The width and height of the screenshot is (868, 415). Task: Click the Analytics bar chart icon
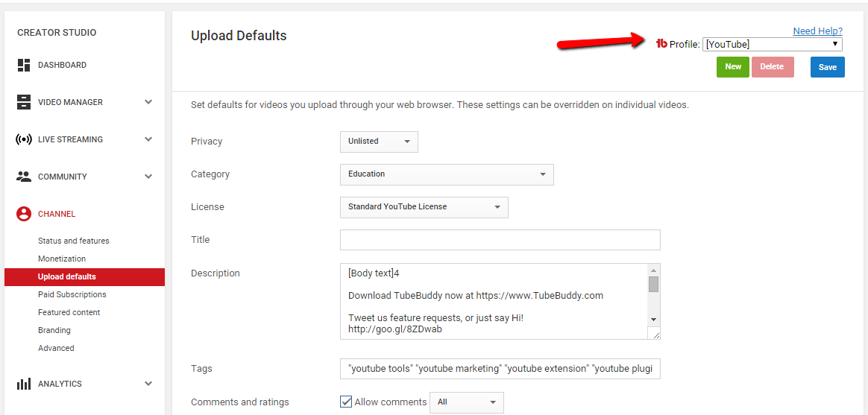coord(24,384)
